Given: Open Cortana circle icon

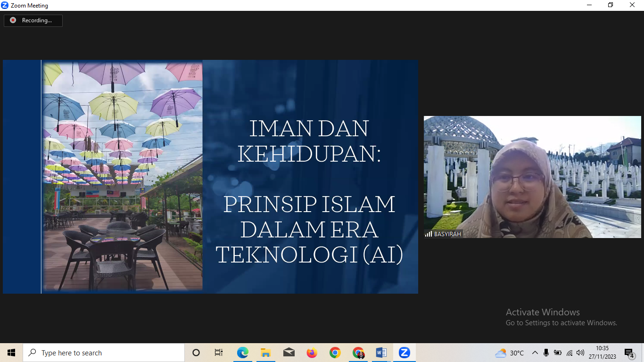Looking at the screenshot, I should pos(196,353).
